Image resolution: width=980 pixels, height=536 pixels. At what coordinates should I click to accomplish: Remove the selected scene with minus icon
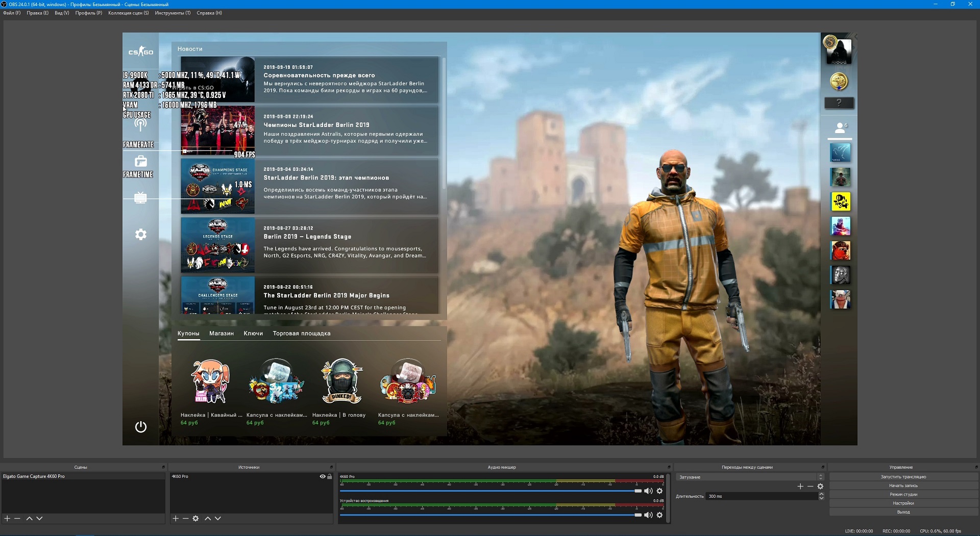tap(17, 518)
